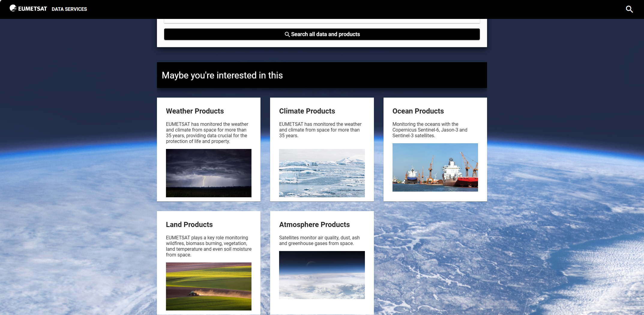Open search via header magnifier icon

(x=629, y=9)
